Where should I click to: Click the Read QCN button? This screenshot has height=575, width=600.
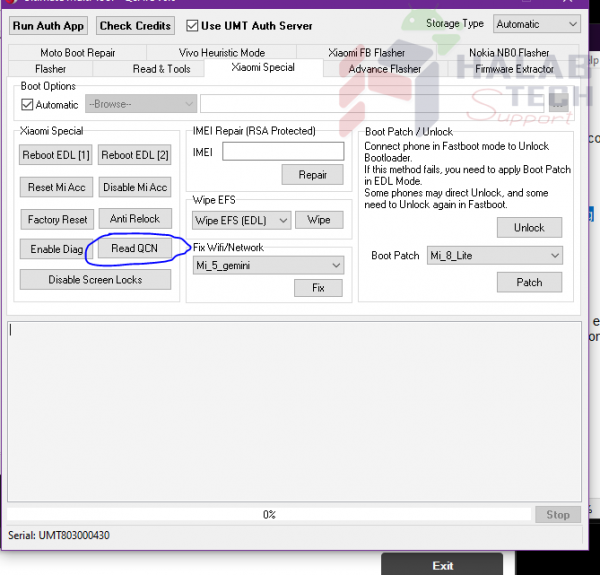point(134,248)
